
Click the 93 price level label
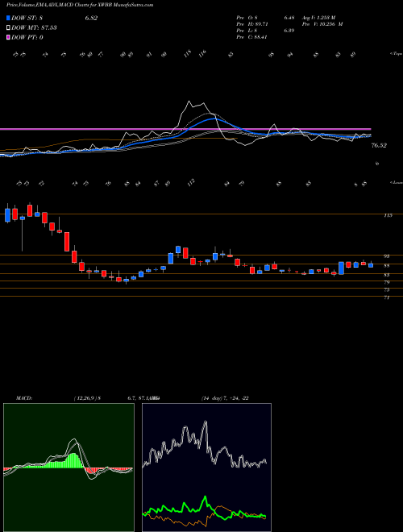tap(387, 256)
